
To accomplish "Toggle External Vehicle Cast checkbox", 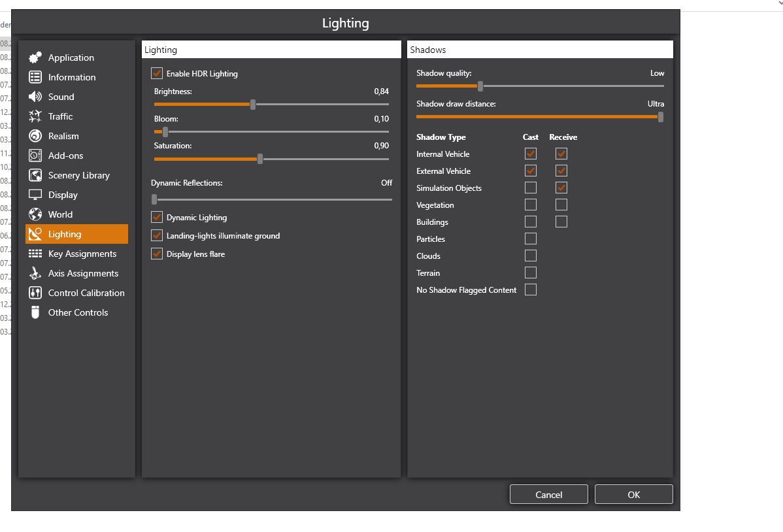I will click(531, 171).
